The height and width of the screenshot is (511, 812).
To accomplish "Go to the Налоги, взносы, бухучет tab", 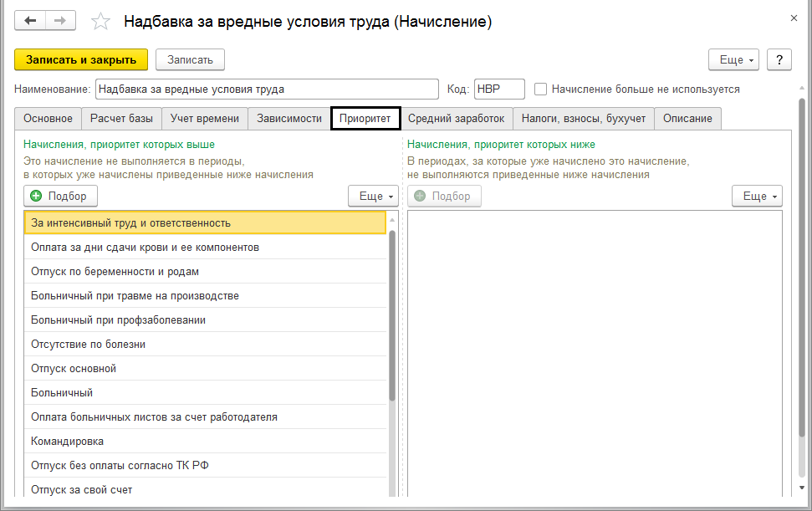I will click(x=582, y=119).
